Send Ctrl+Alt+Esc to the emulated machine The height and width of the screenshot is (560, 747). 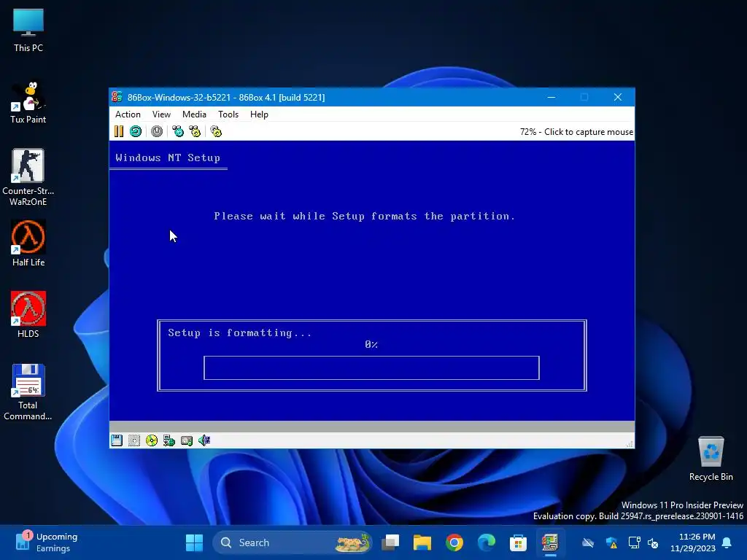pos(195,131)
